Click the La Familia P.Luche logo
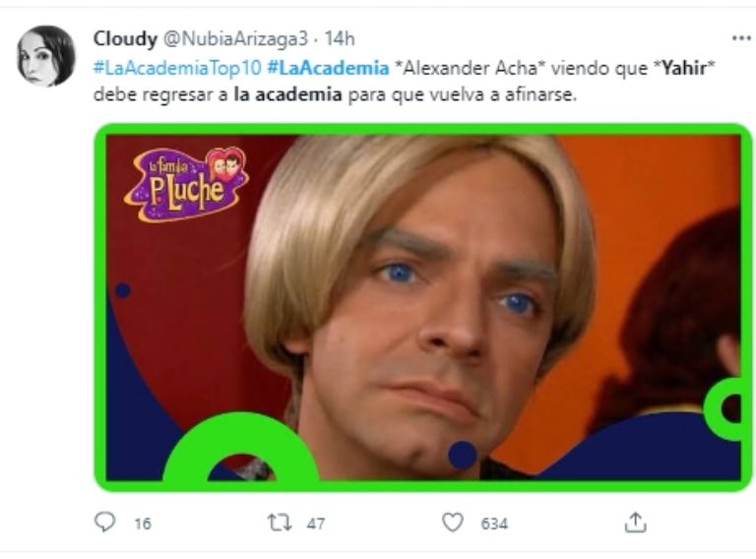756x559 pixels. 186,185
